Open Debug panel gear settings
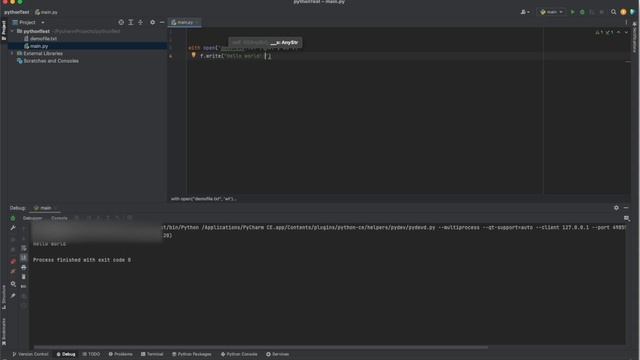640x360 pixels. click(x=616, y=208)
